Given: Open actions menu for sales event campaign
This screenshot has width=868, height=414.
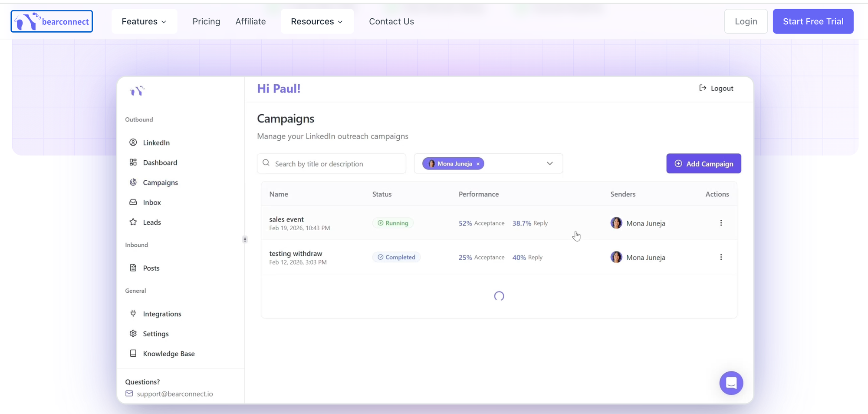Looking at the screenshot, I should [721, 223].
